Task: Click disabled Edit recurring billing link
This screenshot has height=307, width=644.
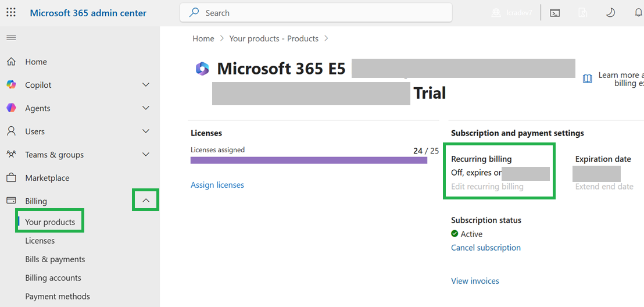Action: (487, 187)
